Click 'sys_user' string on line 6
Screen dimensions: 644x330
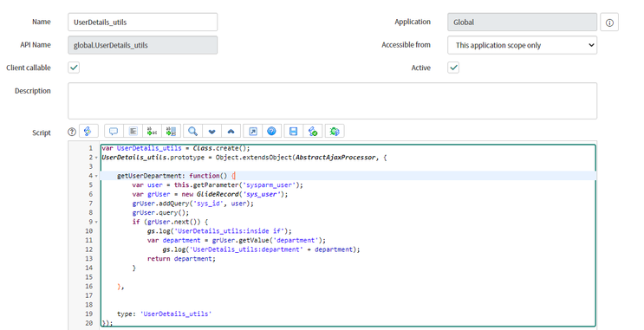[x=262, y=194]
